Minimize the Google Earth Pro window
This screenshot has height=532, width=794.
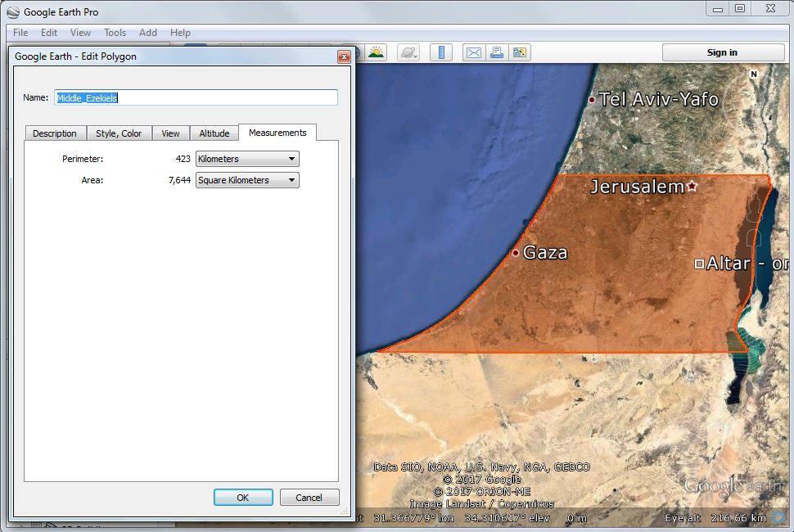(718, 9)
